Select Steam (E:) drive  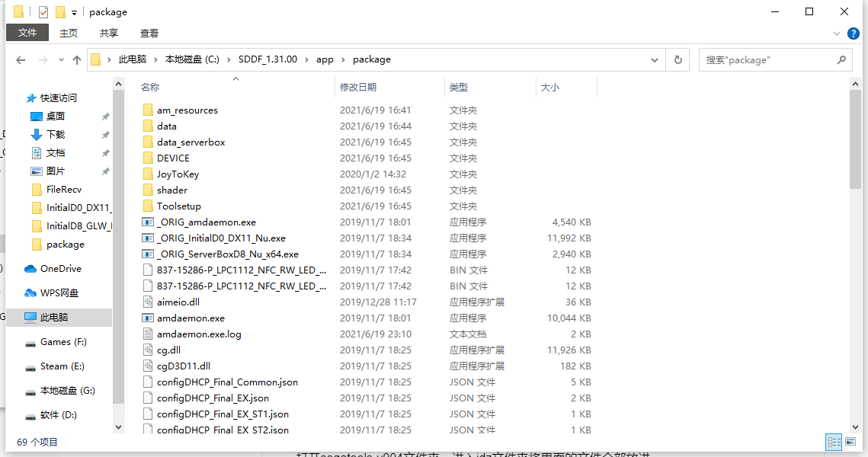(62, 366)
